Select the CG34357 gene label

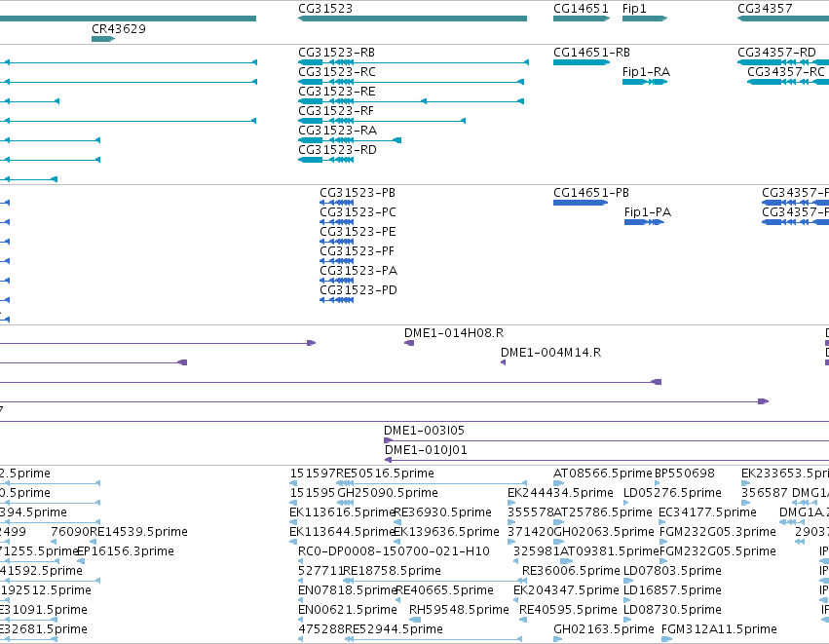[x=765, y=9]
